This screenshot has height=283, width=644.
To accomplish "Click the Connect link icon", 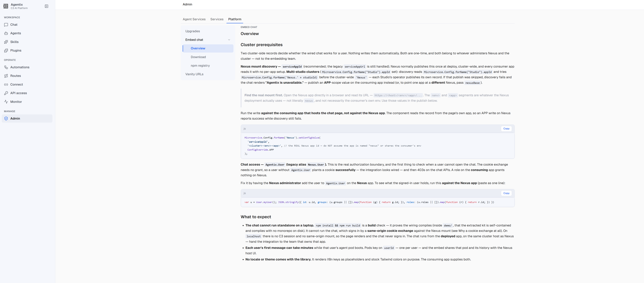I will pos(6,85).
